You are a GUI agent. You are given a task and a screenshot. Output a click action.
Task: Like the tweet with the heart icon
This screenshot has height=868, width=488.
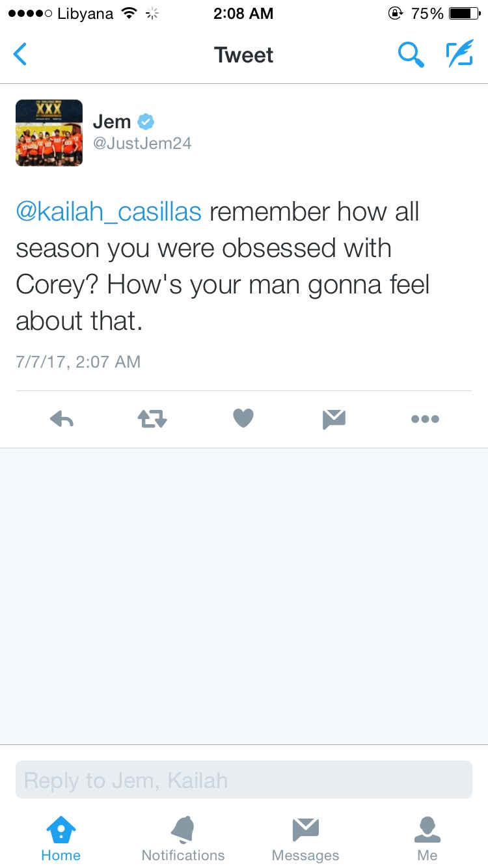tap(243, 418)
